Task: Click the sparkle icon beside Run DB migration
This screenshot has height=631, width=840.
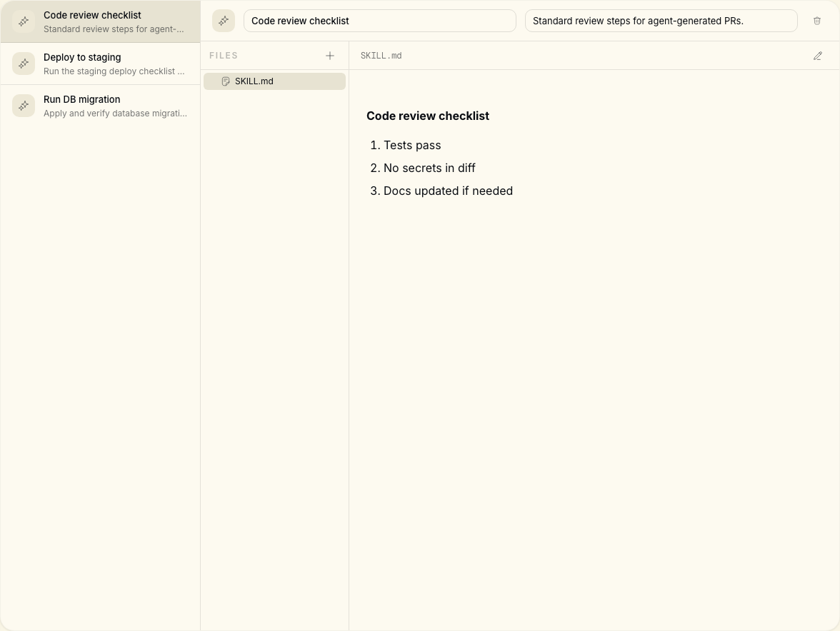Action: [24, 106]
